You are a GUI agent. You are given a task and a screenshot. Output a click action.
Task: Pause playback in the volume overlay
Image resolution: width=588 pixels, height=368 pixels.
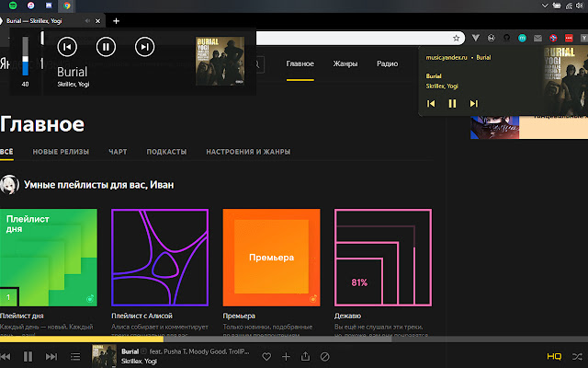pos(107,47)
